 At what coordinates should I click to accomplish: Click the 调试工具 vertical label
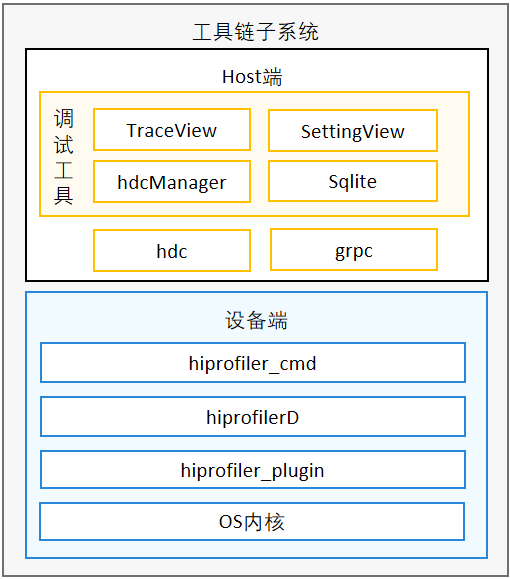tap(64, 156)
